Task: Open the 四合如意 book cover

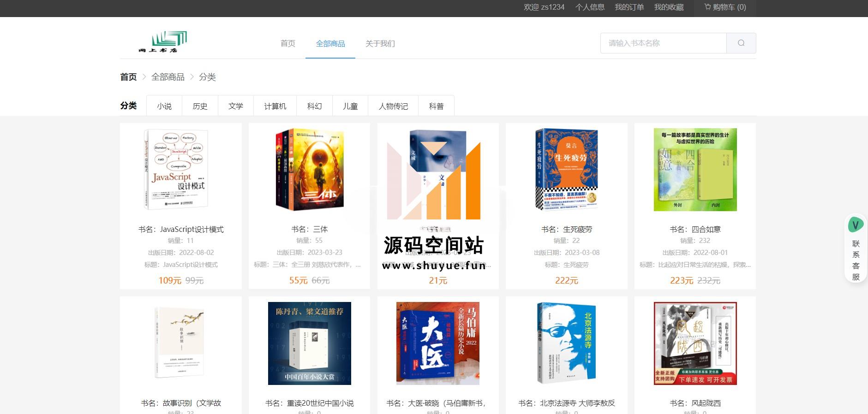Action: click(695, 170)
